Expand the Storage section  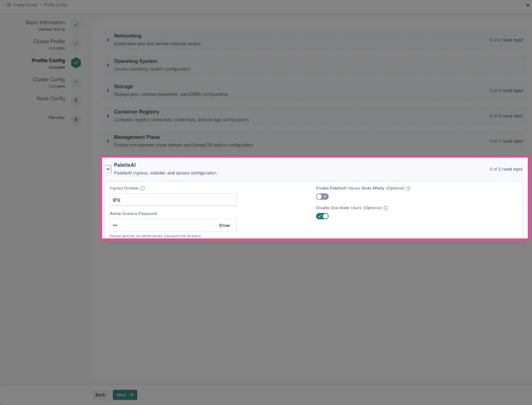[108, 90]
